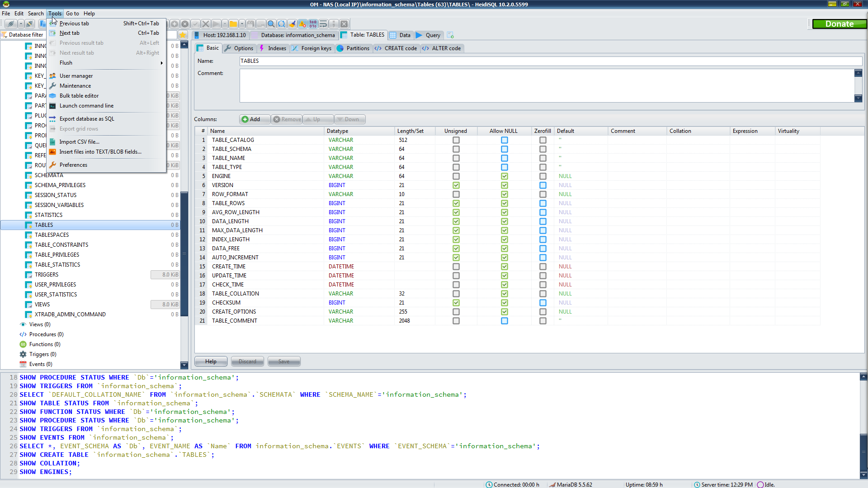Enable Allow NULL for TABLE_CATALOG column

[x=504, y=140]
